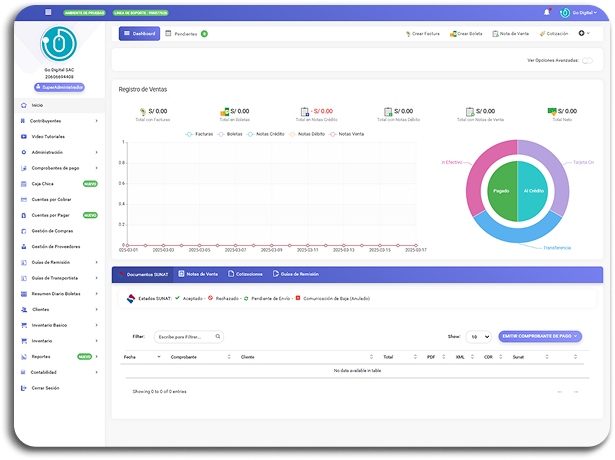615x460 pixels.
Task: Switch to the Notas de Venta tab
Action: click(197, 273)
